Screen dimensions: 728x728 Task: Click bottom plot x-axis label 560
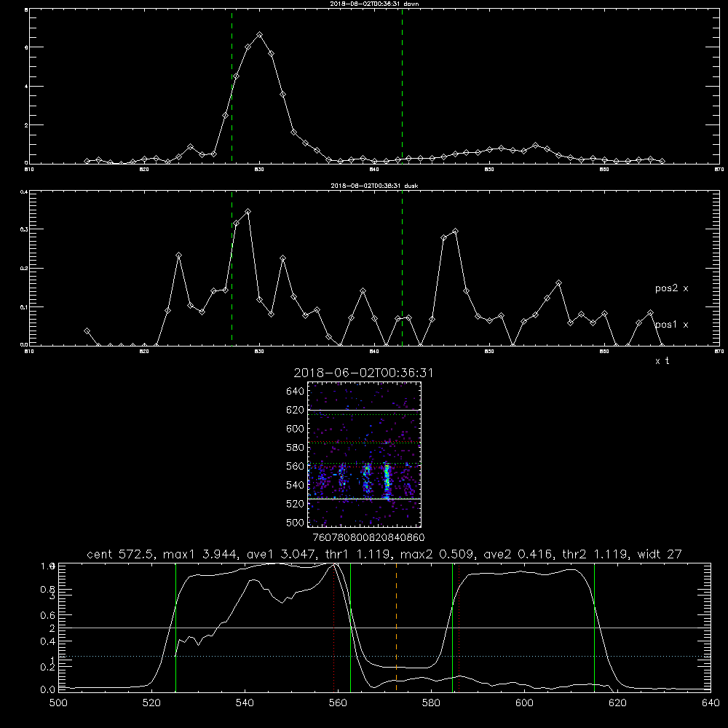point(338,703)
